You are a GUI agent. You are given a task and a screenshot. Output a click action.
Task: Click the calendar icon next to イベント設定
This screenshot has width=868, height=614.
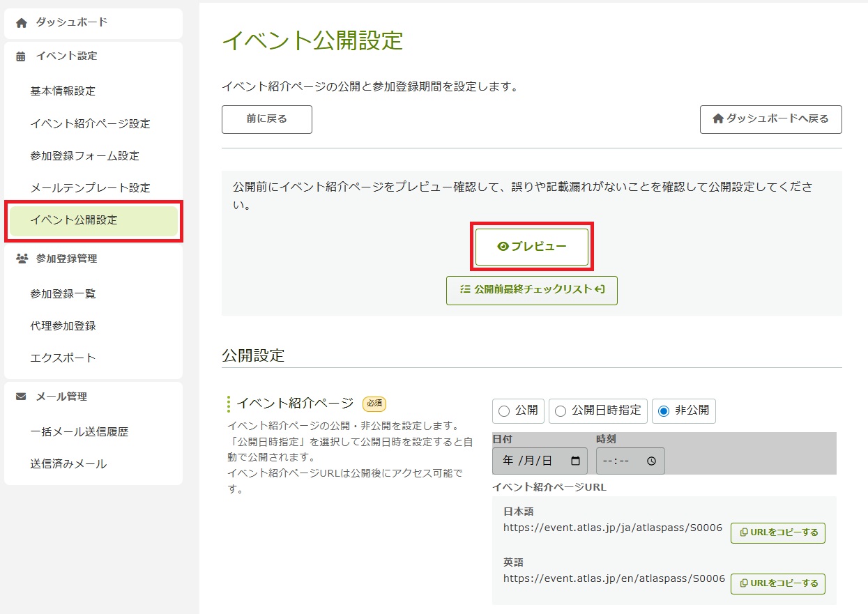21,56
